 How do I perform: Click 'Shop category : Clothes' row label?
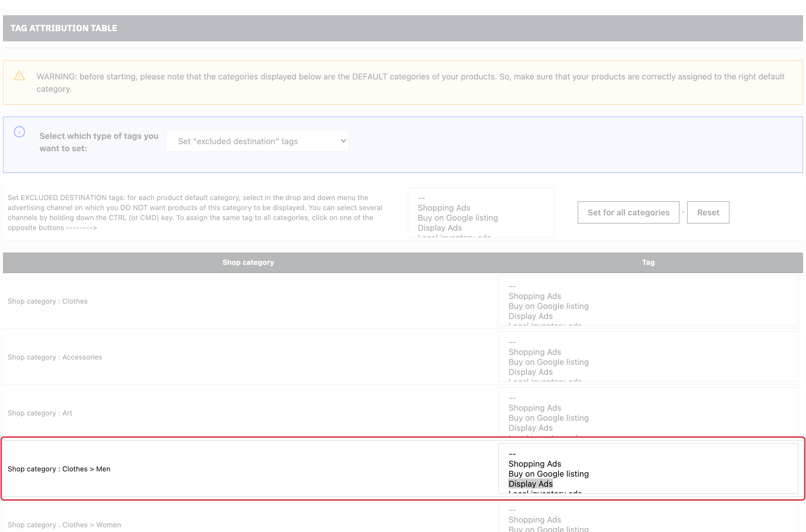click(47, 301)
